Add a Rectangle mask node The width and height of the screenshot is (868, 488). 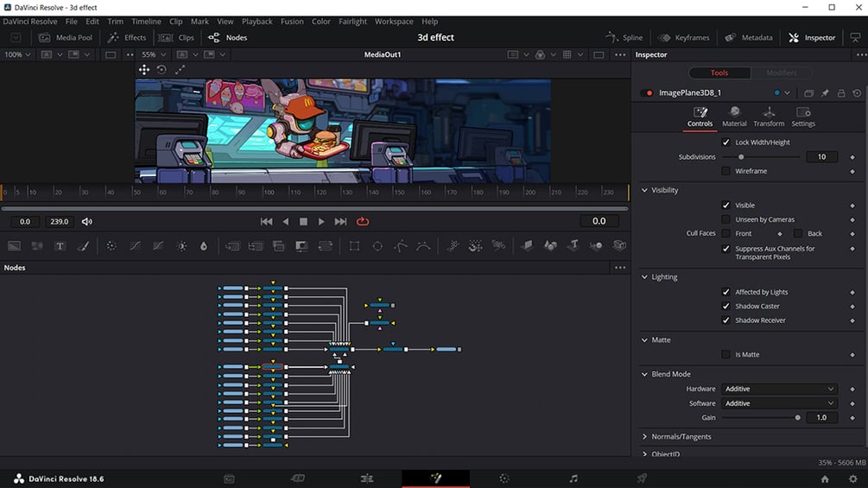354,245
